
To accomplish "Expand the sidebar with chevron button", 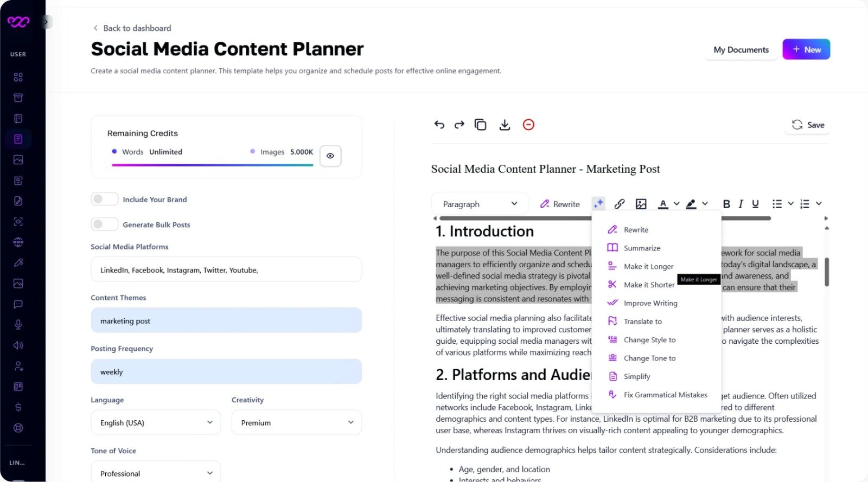I will point(46,22).
